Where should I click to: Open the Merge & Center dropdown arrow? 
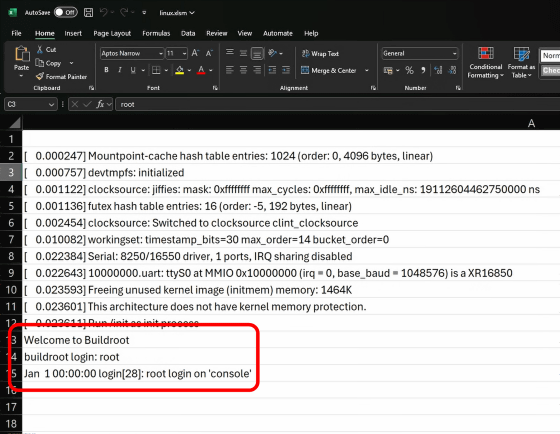367,70
